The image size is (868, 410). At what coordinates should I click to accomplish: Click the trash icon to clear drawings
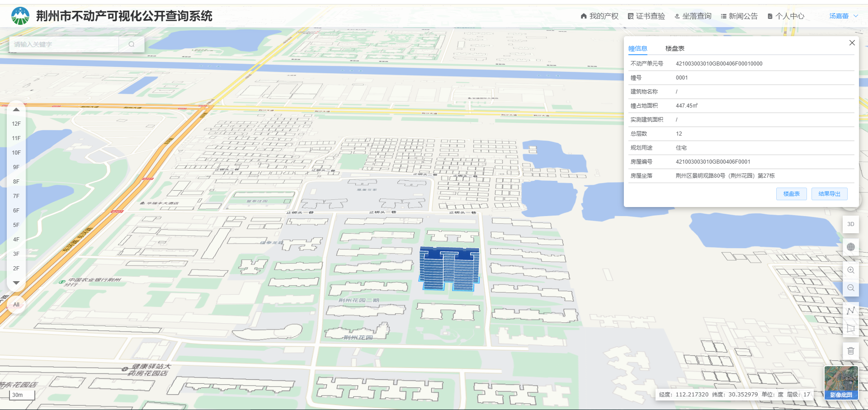(x=850, y=351)
